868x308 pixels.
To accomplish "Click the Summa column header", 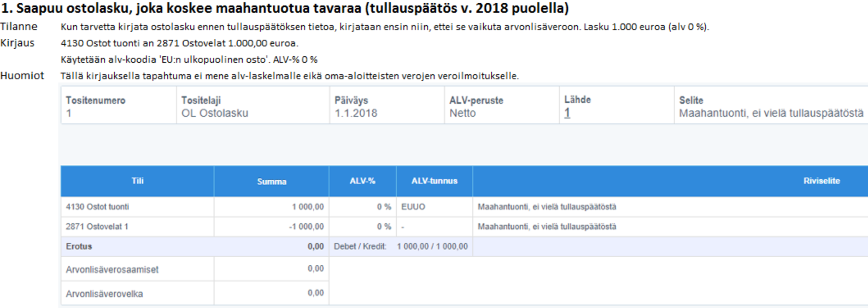I will (x=272, y=181).
